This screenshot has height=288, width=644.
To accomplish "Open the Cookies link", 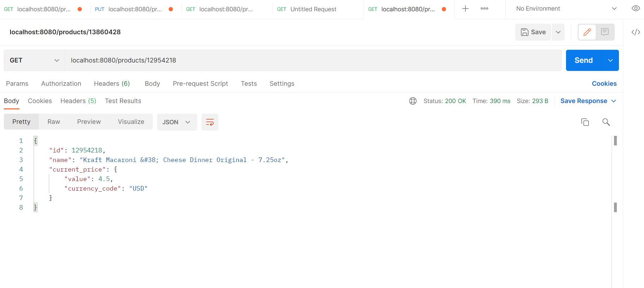I will [x=604, y=84].
